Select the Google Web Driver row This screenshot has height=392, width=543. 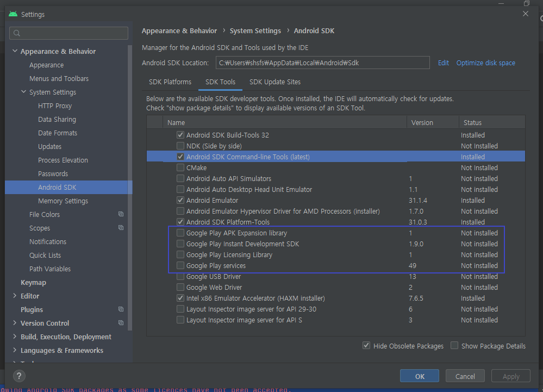[x=335, y=287]
